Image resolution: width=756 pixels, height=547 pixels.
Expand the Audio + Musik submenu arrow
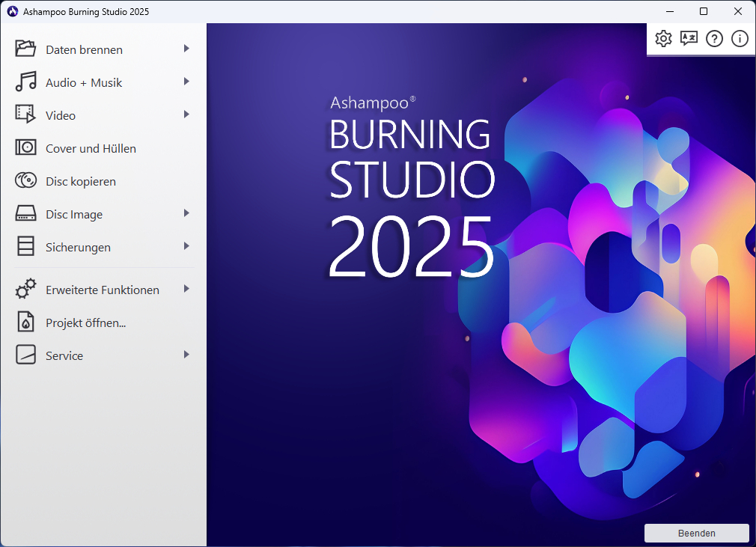pyautogui.click(x=186, y=82)
